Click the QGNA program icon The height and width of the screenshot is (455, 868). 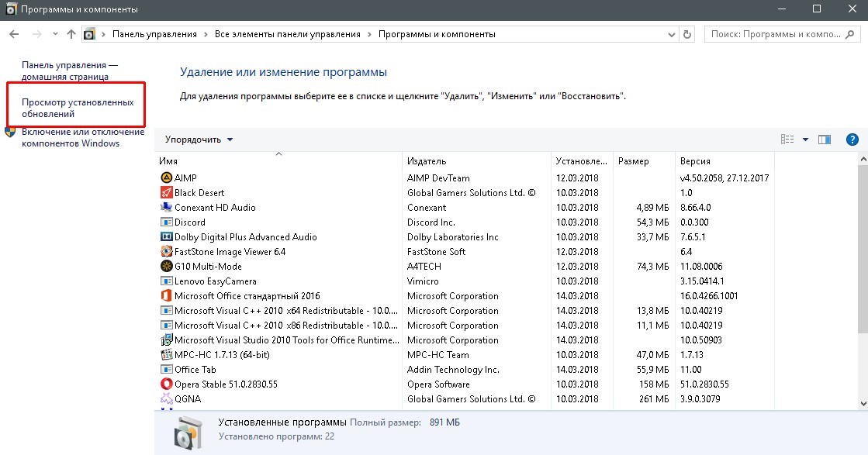point(166,398)
